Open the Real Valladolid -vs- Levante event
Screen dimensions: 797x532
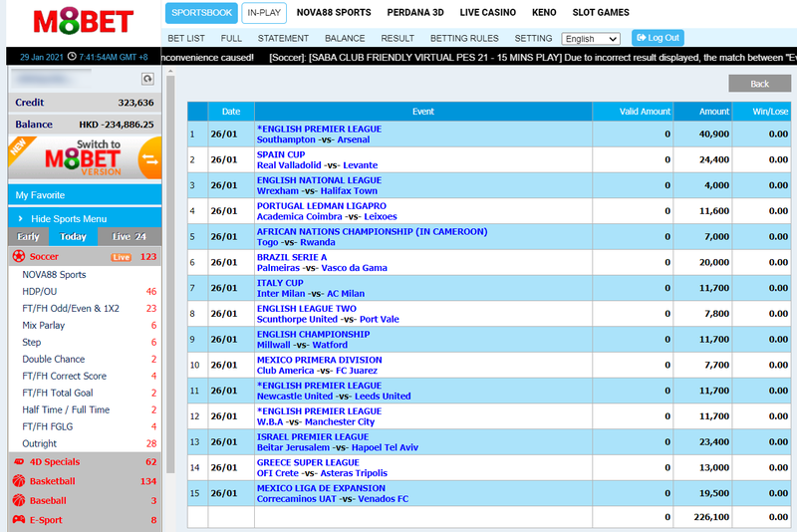317,165
